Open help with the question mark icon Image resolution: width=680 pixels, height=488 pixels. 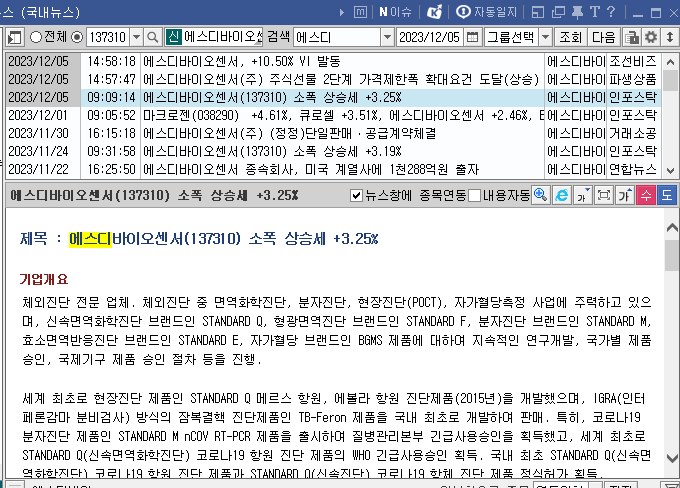(x=611, y=12)
